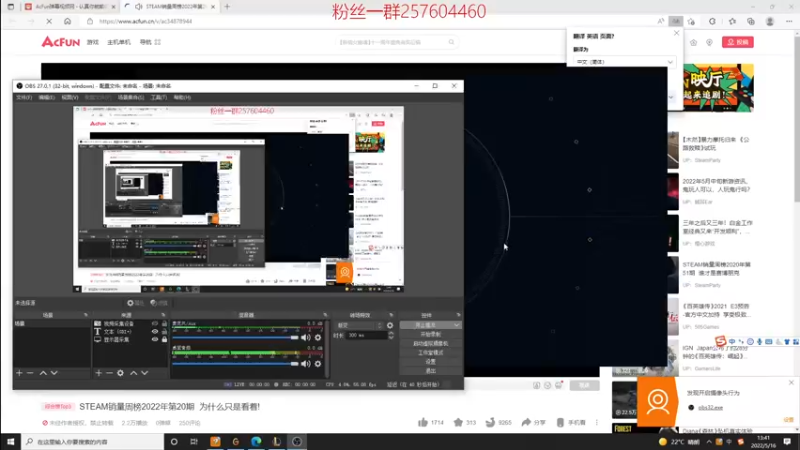800x450 pixels.
Task: Throw banana showing count 9265
Action: pyautogui.click(x=498, y=422)
